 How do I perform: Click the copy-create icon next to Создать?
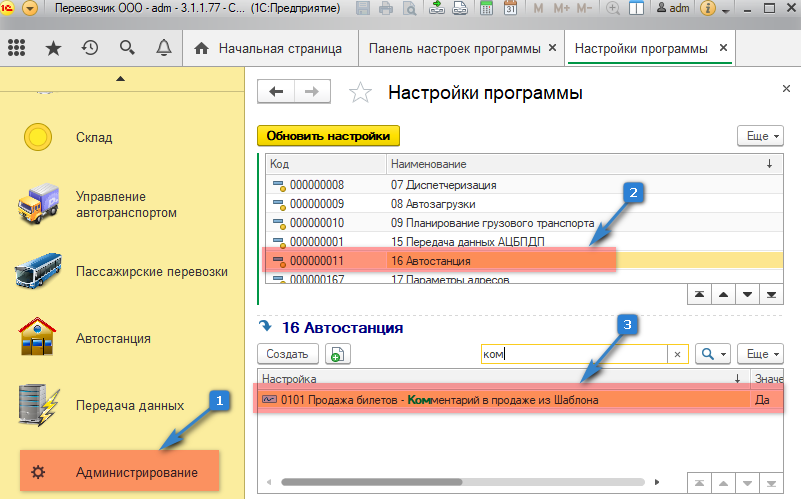pyautogui.click(x=336, y=354)
